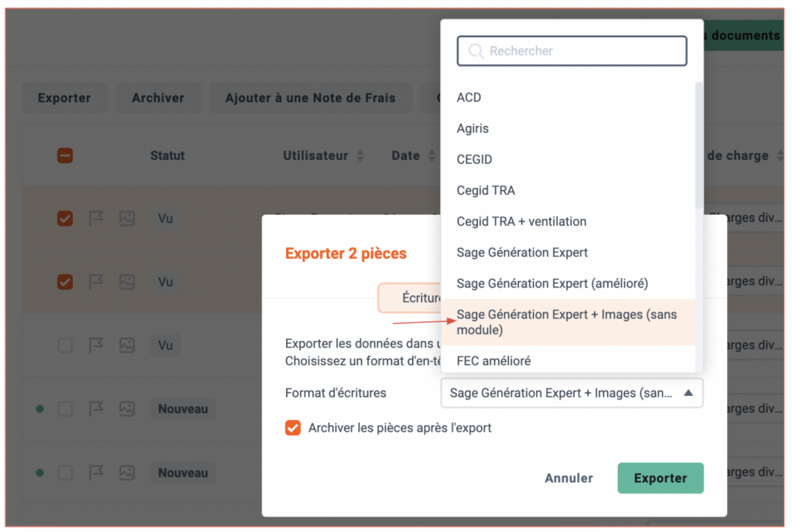
Task: Click the Vu status of the unchecked row
Action: point(166,345)
